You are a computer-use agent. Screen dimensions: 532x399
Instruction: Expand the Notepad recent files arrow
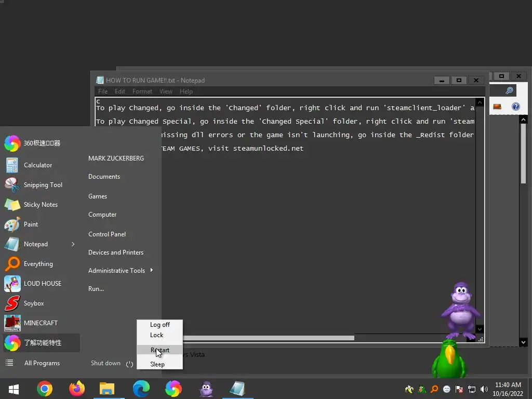[73, 244]
